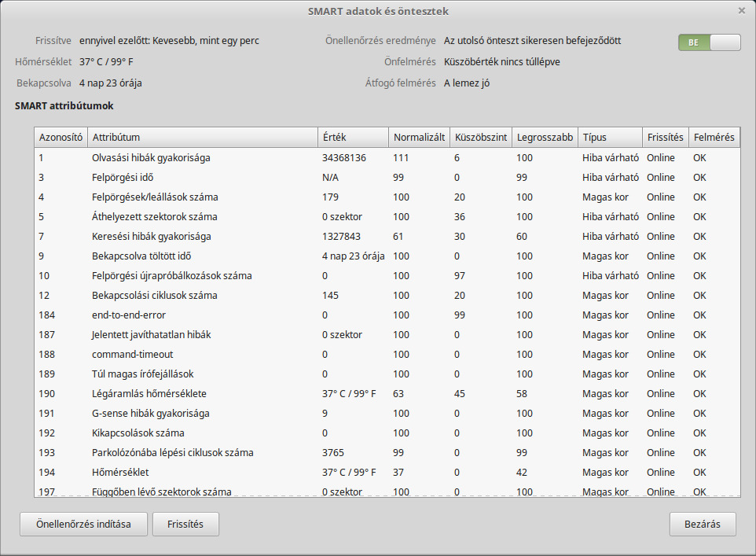The height and width of the screenshot is (556, 756).
Task: Click value 145 in Érték column
Action: (x=330, y=296)
